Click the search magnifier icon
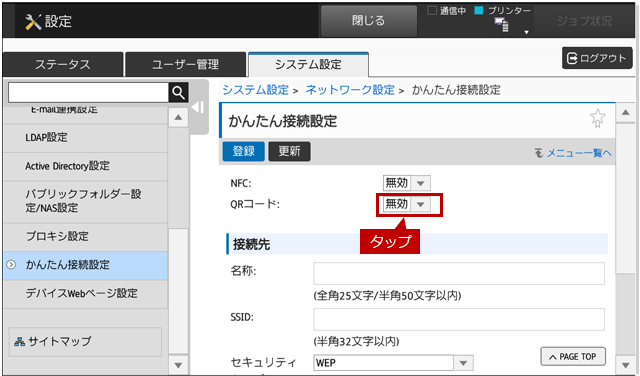The width and height of the screenshot is (640, 376). 178,93
